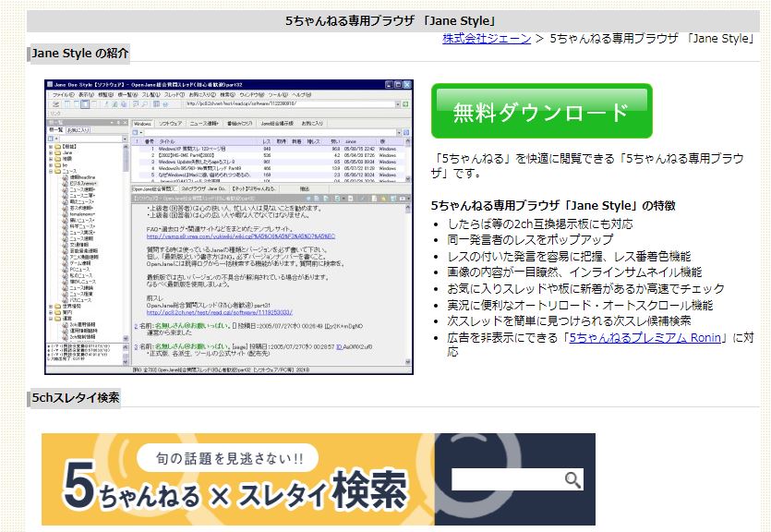Click the bullet 同一発言者のレスをポップアップ
This screenshot has width=771, height=532.
coord(530,240)
